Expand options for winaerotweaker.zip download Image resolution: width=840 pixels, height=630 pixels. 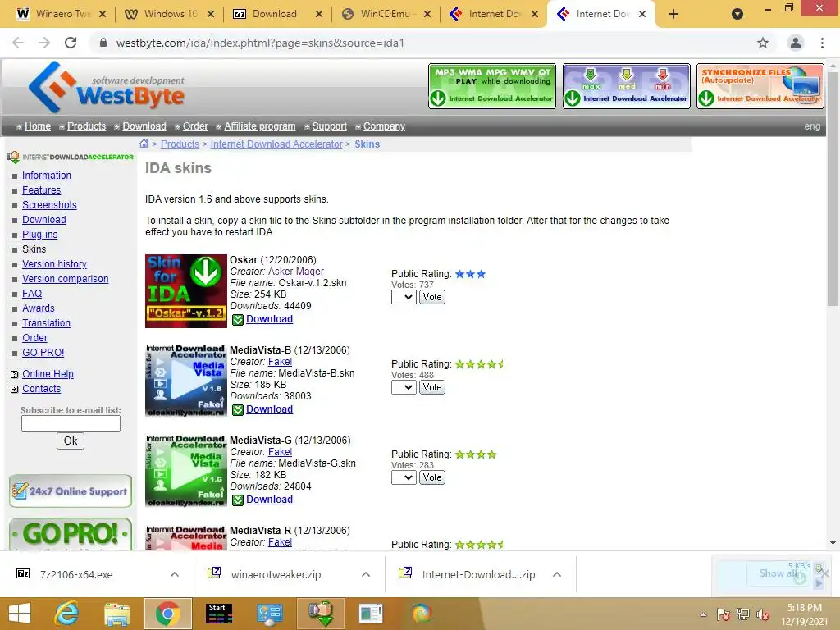tap(366, 574)
